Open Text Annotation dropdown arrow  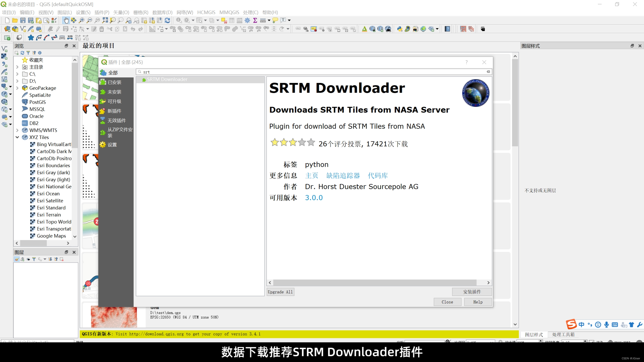(289, 21)
